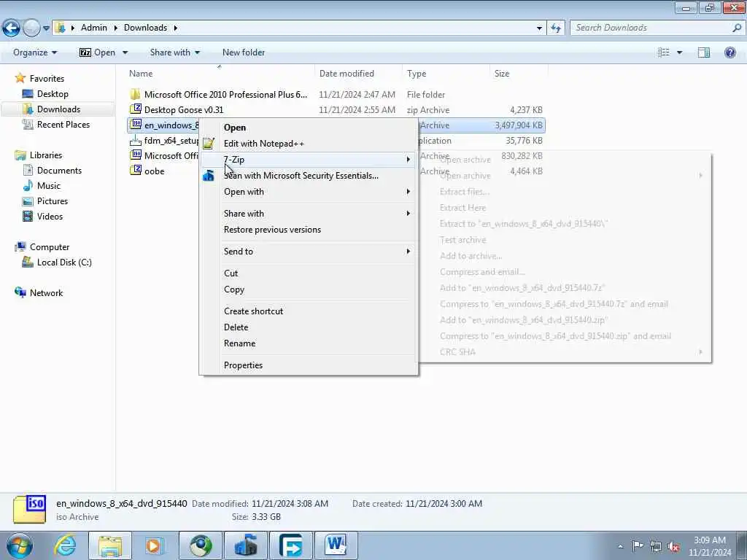The width and height of the screenshot is (747, 560).
Task: Click the taskbar clock showing 3:09 AM
Action: [709, 546]
